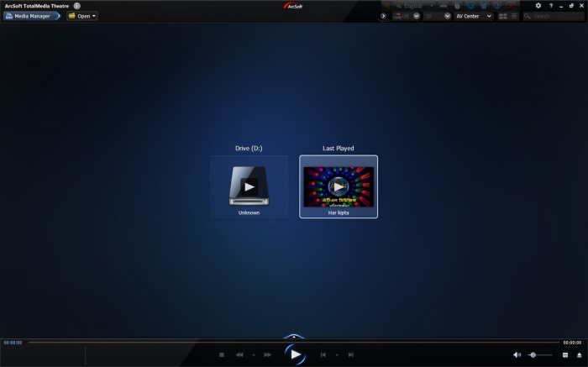Play the Drive (D:) Unknown disc
The image size is (588, 367).
[249, 186]
